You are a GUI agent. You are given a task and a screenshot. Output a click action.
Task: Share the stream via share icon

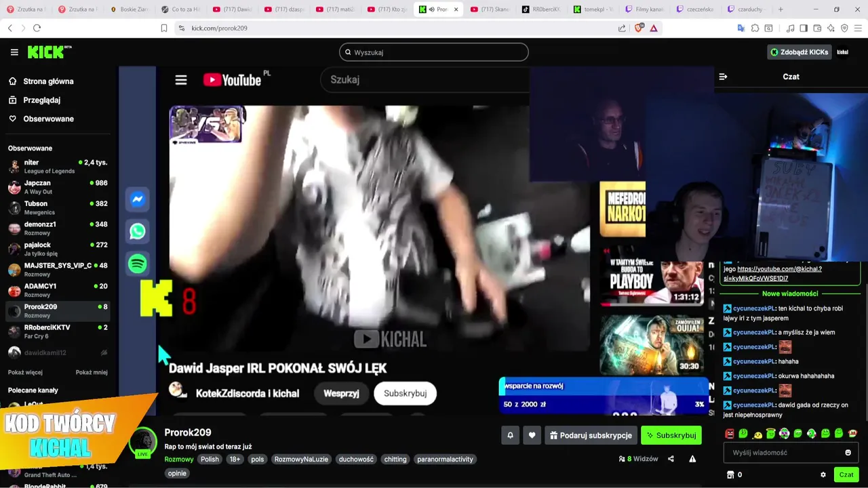pyautogui.click(x=671, y=459)
